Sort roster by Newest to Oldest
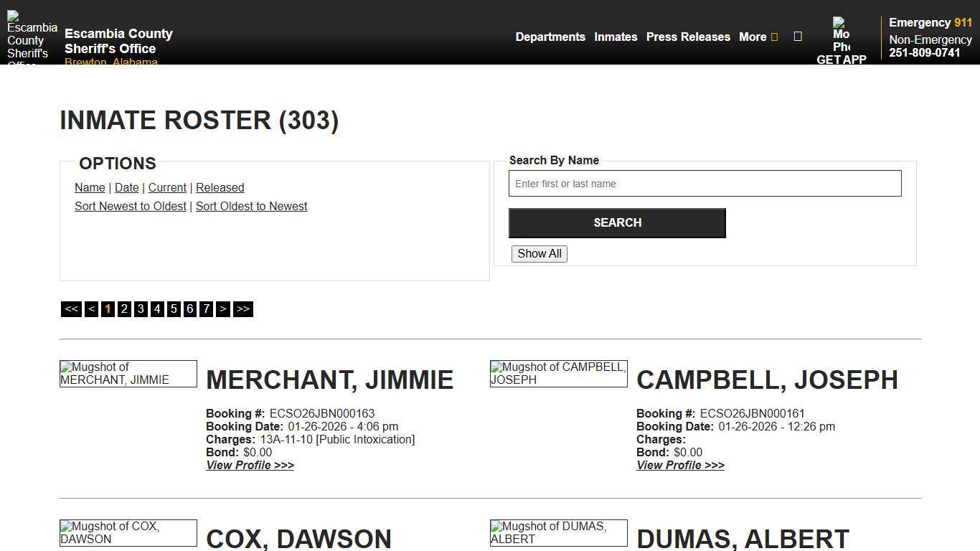The height and width of the screenshot is (551, 980). point(130,206)
